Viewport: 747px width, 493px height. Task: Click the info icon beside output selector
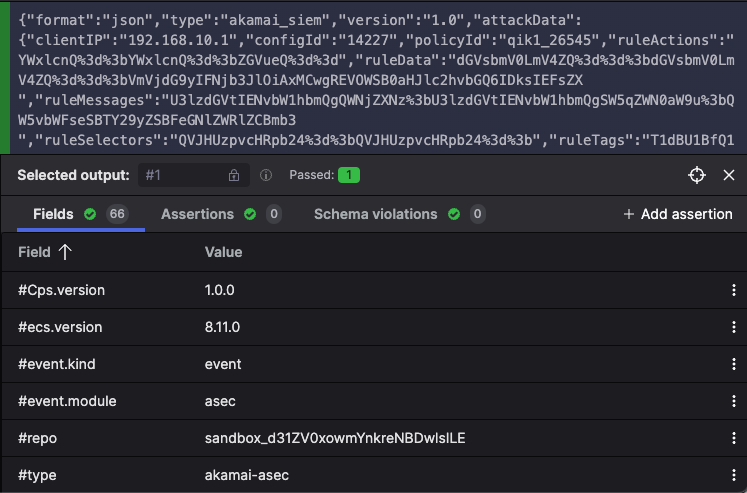point(266,175)
